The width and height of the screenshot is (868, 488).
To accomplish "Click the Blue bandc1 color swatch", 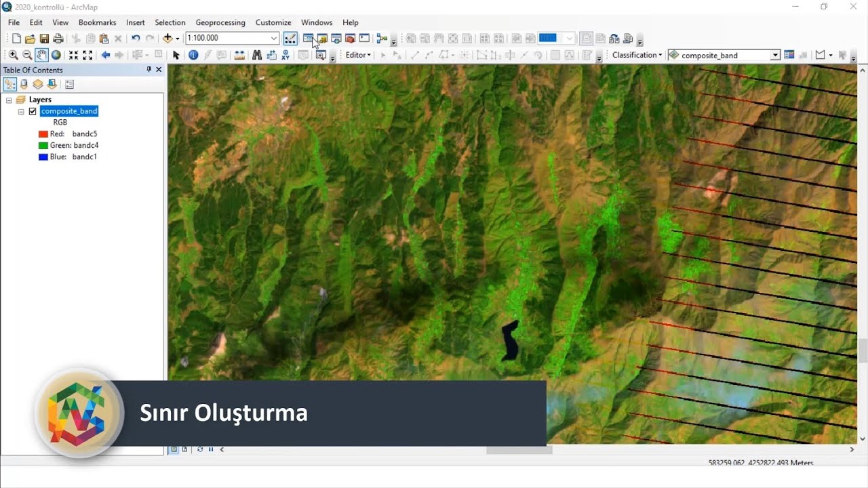I will tap(43, 157).
